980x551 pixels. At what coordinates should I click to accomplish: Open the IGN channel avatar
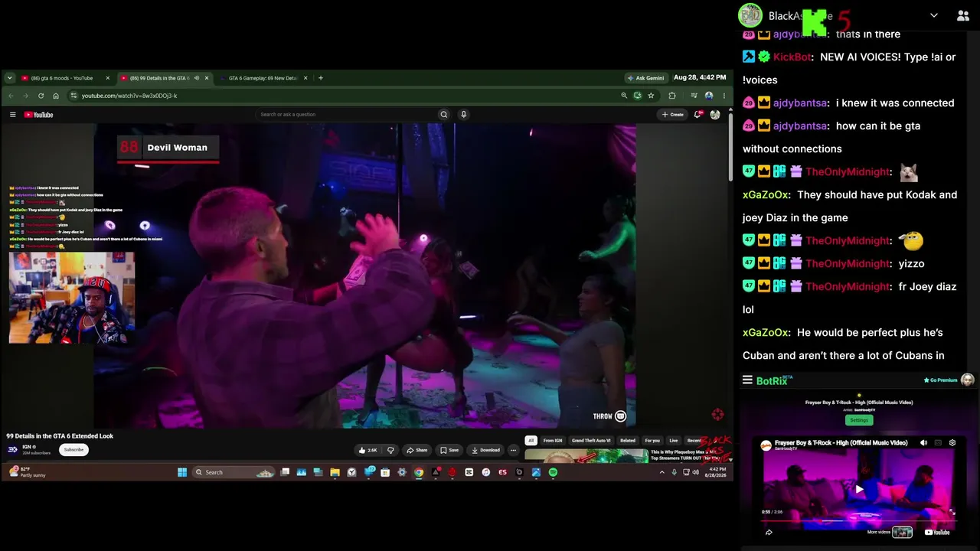click(x=13, y=450)
